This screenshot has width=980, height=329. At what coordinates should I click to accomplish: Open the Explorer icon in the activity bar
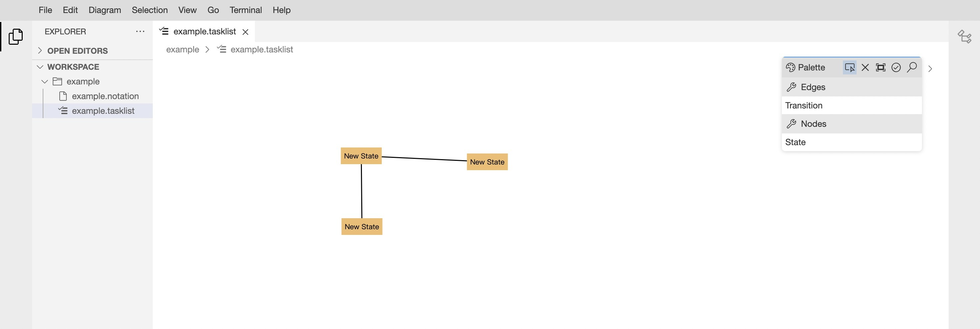click(x=16, y=36)
